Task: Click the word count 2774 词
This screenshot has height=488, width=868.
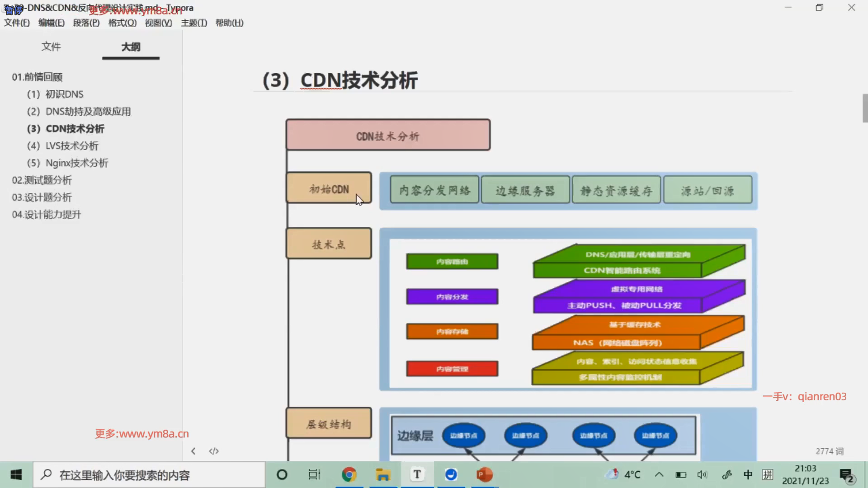Action: pyautogui.click(x=830, y=451)
